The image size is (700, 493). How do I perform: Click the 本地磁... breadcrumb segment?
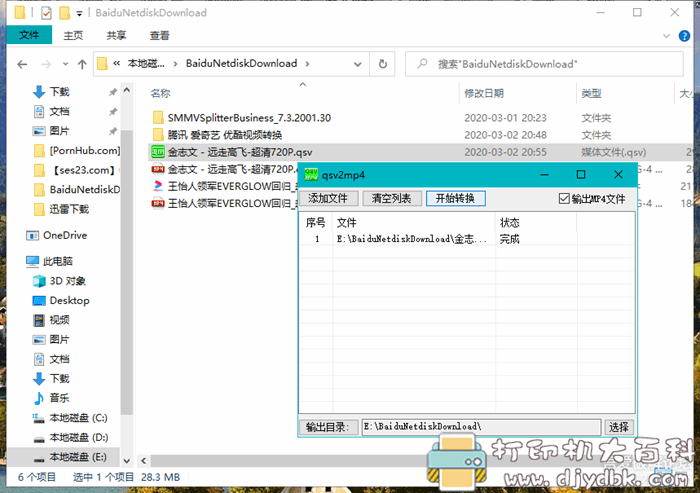tap(146, 63)
